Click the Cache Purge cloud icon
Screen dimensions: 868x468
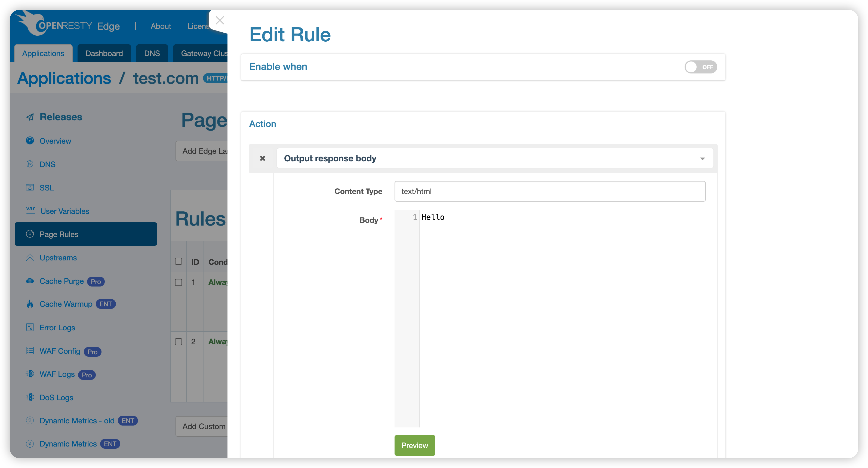[30, 281]
